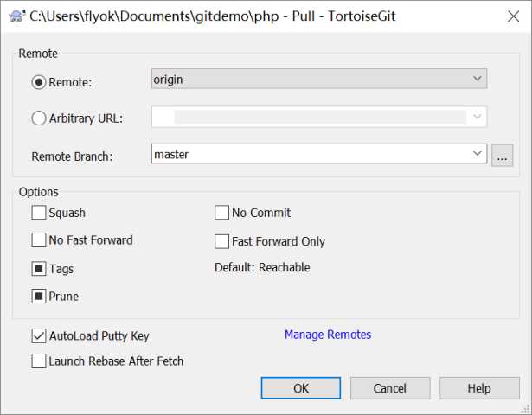Click the 'Default: Reachable' text
The image size is (532, 415).
tap(262, 267)
